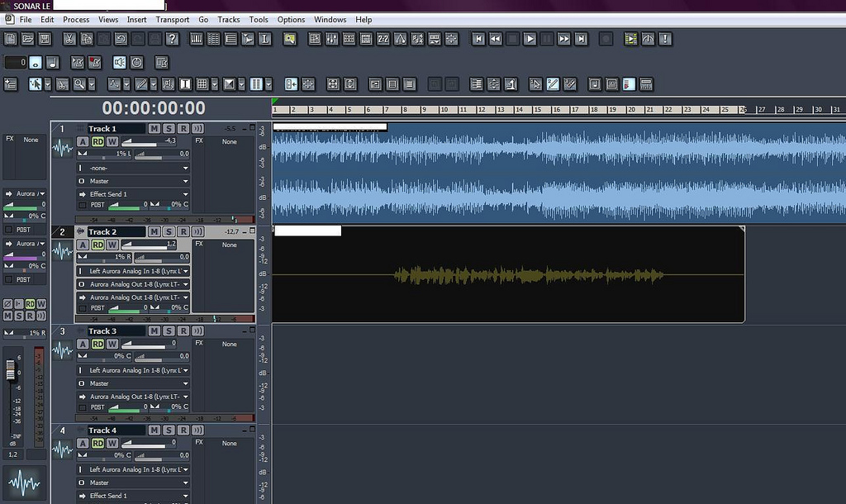This screenshot has width=846, height=504.
Task: Open the 2:2 Meter/Key view icon
Action: pyautogui.click(x=383, y=39)
